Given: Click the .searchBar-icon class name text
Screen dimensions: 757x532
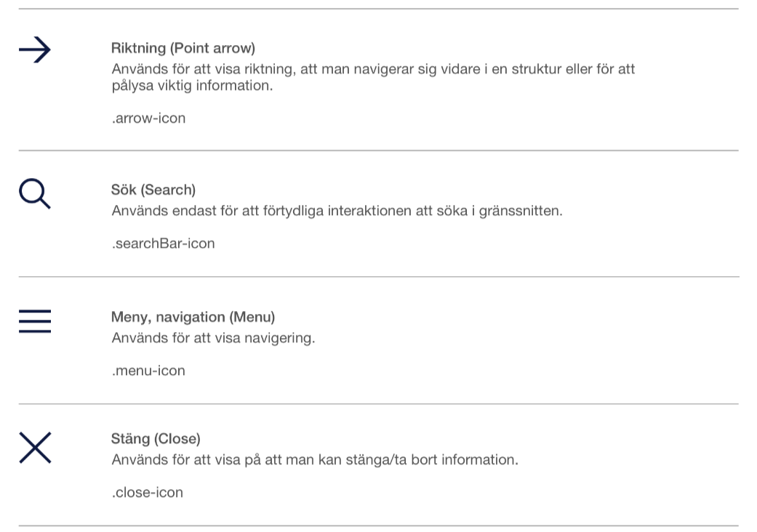Looking at the screenshot, I should coord(163,243).
